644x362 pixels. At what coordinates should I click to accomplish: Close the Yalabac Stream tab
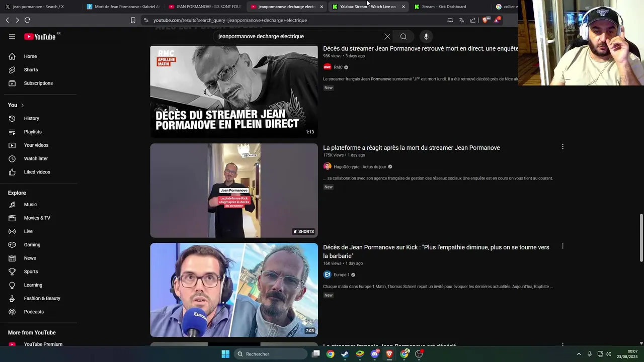coord(404,7)
